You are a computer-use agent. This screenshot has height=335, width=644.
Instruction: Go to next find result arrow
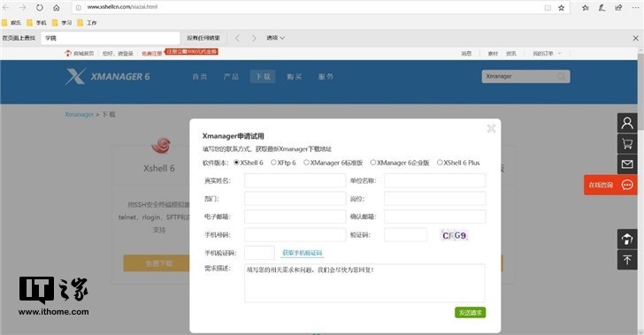(254, 38)
